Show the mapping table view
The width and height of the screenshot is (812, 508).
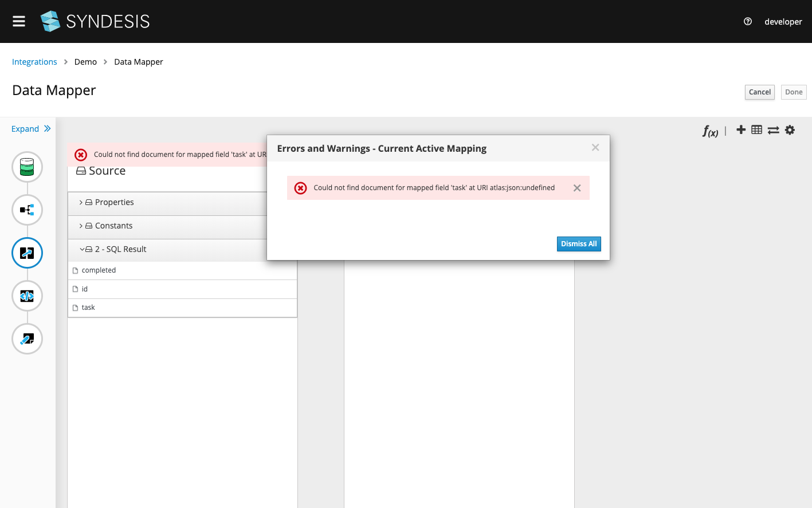coord(757,129)
